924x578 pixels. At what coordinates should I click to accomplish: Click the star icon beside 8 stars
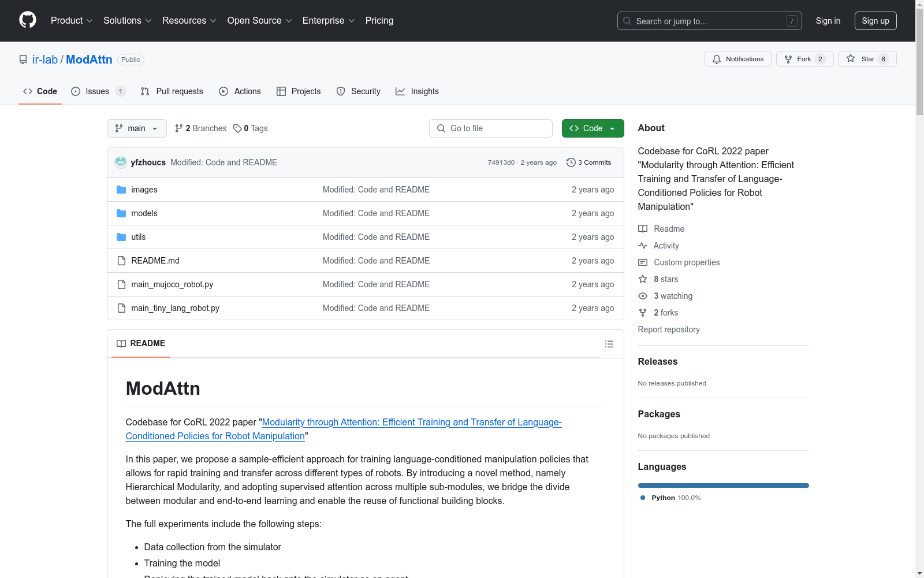[x=643, y=279]
